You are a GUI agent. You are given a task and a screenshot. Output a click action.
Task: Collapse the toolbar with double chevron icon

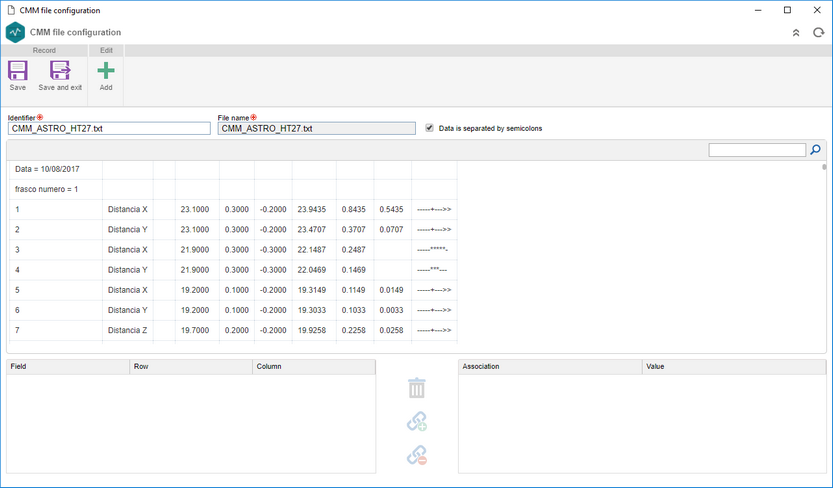(x=796, y=33)
